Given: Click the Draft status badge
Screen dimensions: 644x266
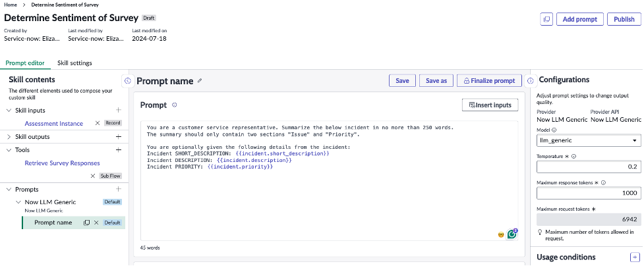Looking at the screenshot, I should coord(149,18).
